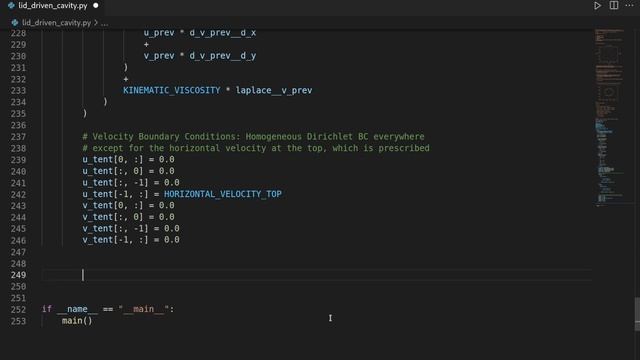
Task: Click 'v_tent[:, 0] = 0.0' on line 244
Action: pos(128,217)
